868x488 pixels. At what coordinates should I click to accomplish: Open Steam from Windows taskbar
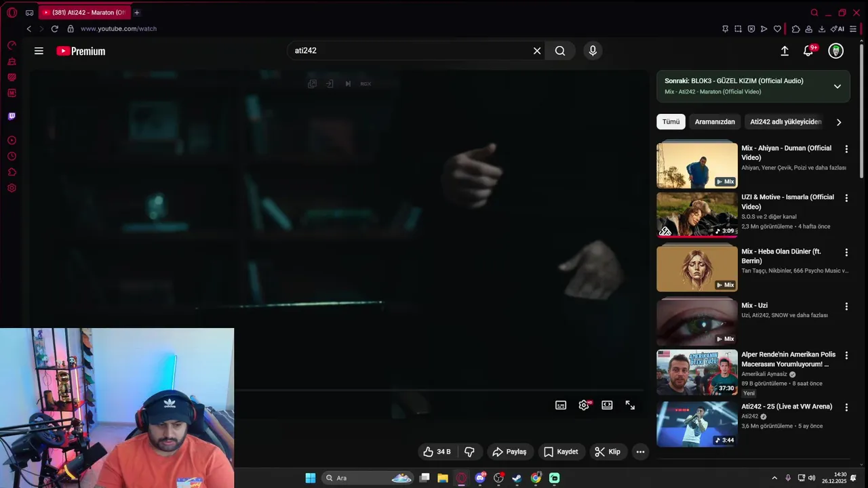517,478
